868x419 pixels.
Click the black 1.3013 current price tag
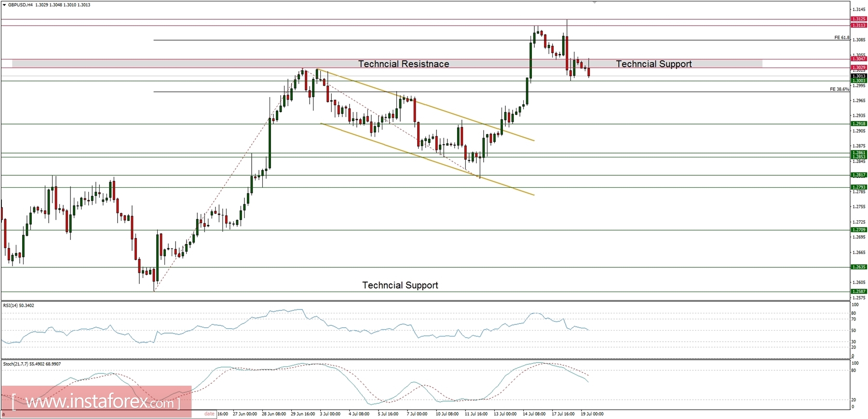click(859, 76)
